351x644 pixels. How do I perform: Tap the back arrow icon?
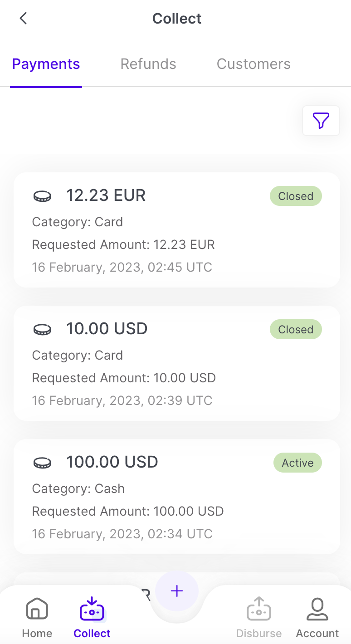point(24,19)
